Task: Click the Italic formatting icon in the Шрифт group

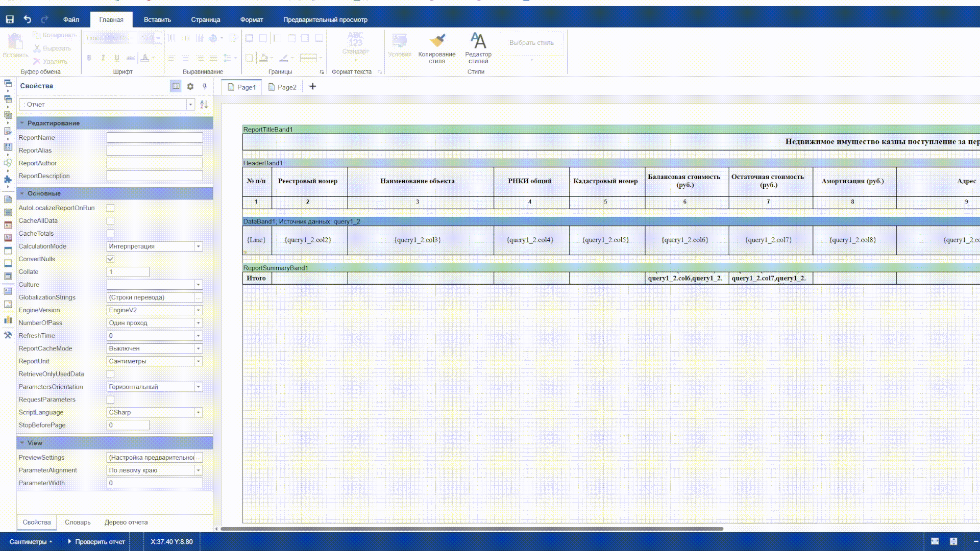Action: (103, 58)
